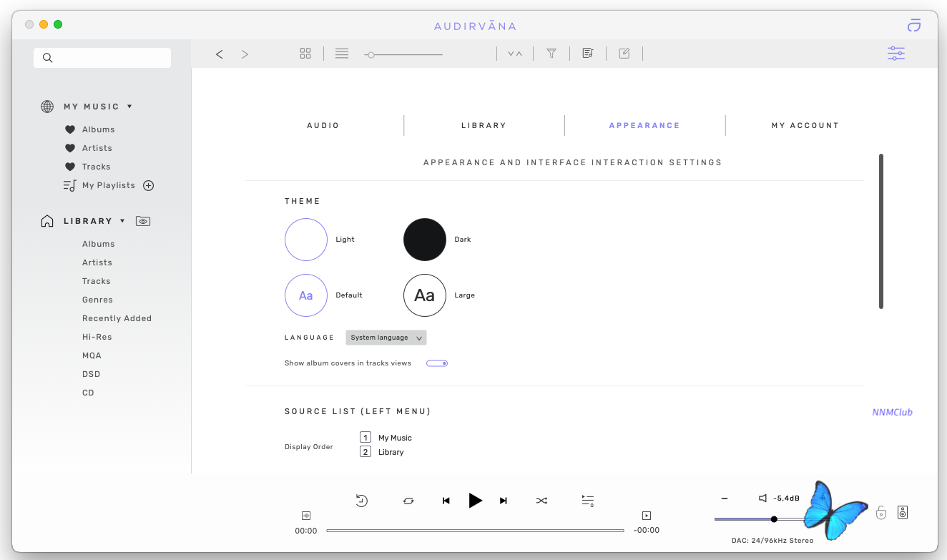Click the playback progress bar
The height and width of the screenshot is (560, 947).
coord(476,531)
